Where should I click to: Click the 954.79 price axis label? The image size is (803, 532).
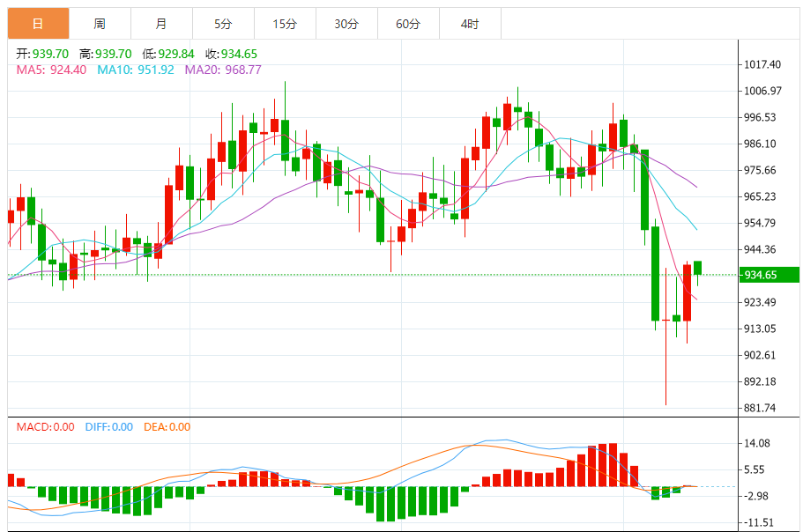pos(760,223)
